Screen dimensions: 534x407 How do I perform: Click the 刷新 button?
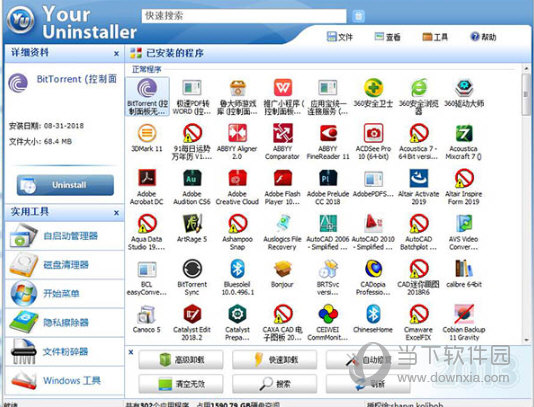tap(368, 384)
